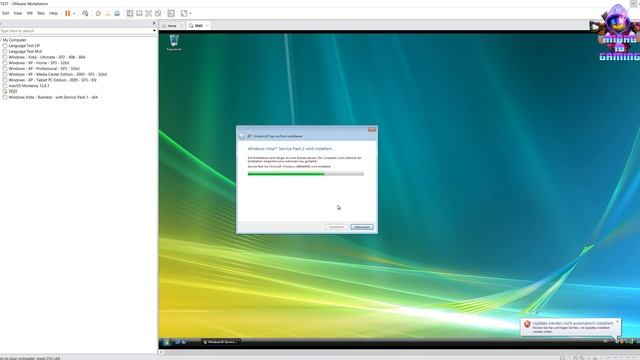Image resolution: width=640 pixels, height=360 pixels.
Task: Click the Updates warning balloon notification
Action: (x=572, y=327)
